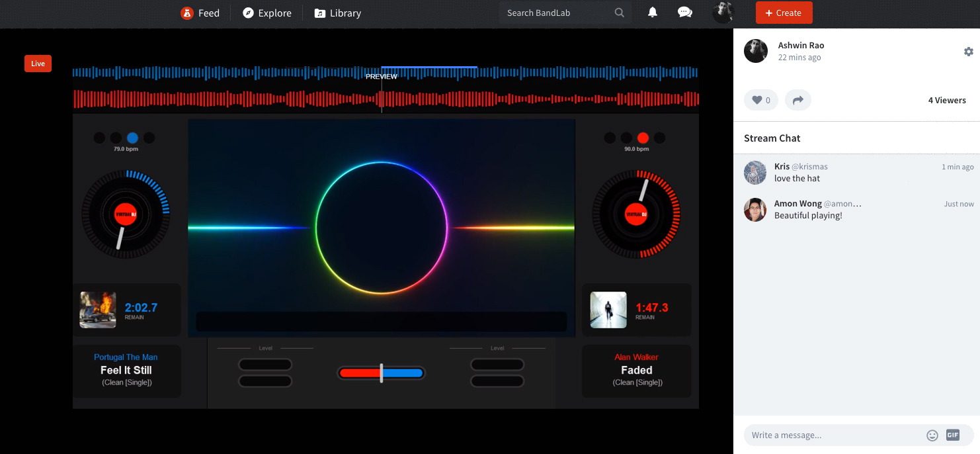980x454 pixels.
Task: Open the user profile avatar menu
Action: [723, 13]
